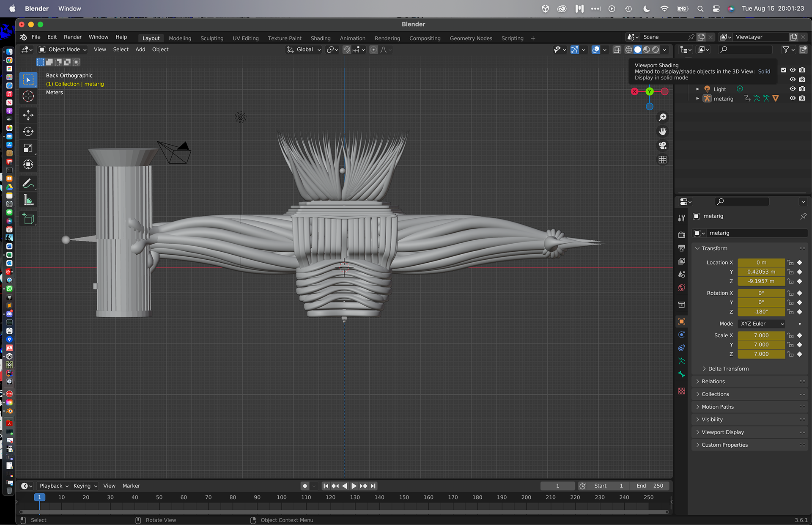Activate the Transform tool
Viewport: 812px width, 525px height.
[x=28, y=165]
